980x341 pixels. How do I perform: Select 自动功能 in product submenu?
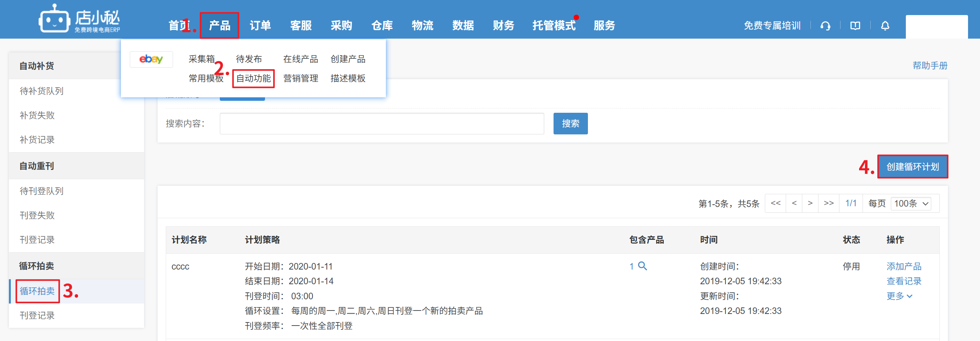click(x=253, y=78)
